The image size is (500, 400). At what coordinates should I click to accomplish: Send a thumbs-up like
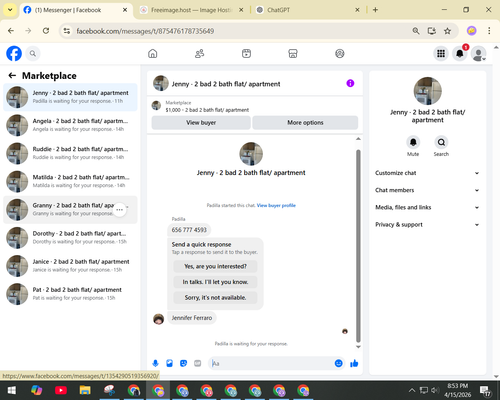pos(354,363)
